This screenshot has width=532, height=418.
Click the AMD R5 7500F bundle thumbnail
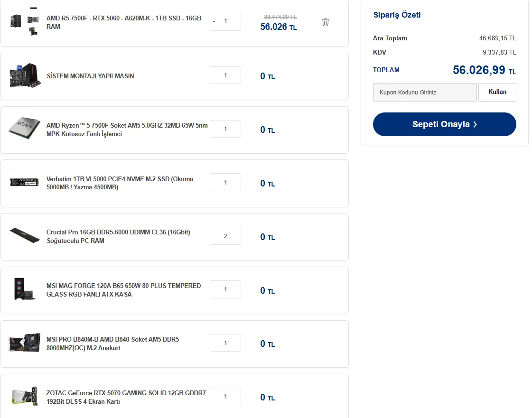coord(24,22)
